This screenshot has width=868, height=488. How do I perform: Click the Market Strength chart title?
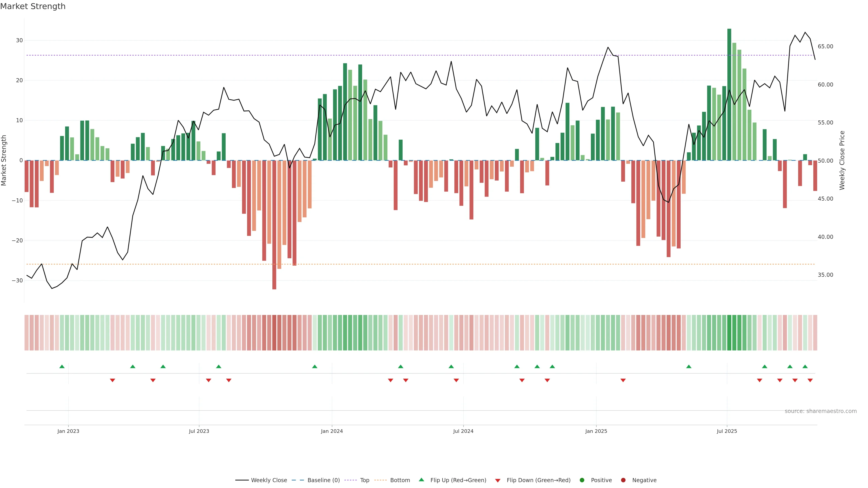[33, 6]
